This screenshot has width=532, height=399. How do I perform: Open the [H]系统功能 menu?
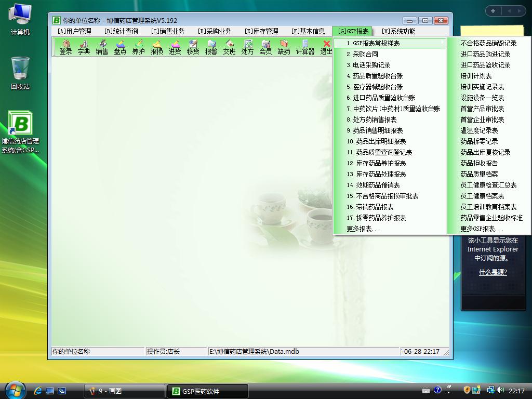398,31
